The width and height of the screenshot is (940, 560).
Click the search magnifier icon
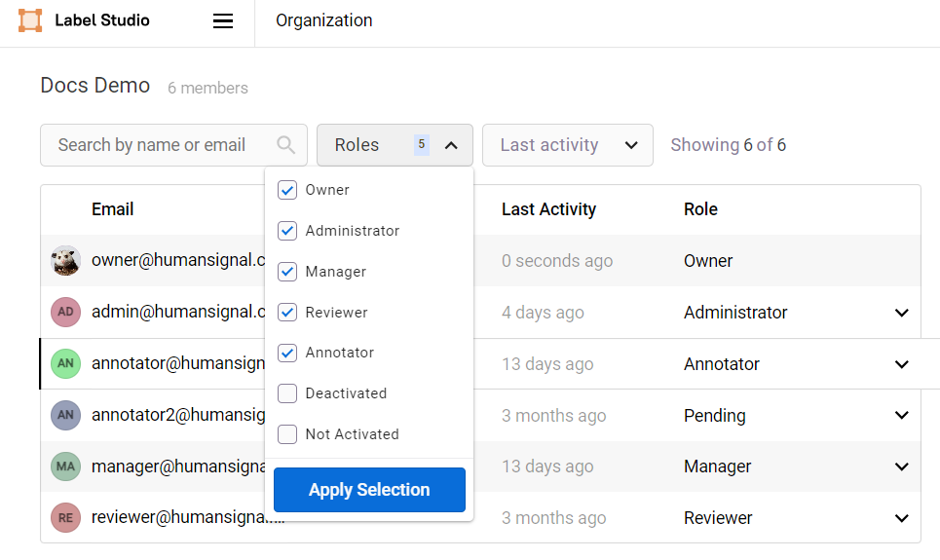point(285,145)
